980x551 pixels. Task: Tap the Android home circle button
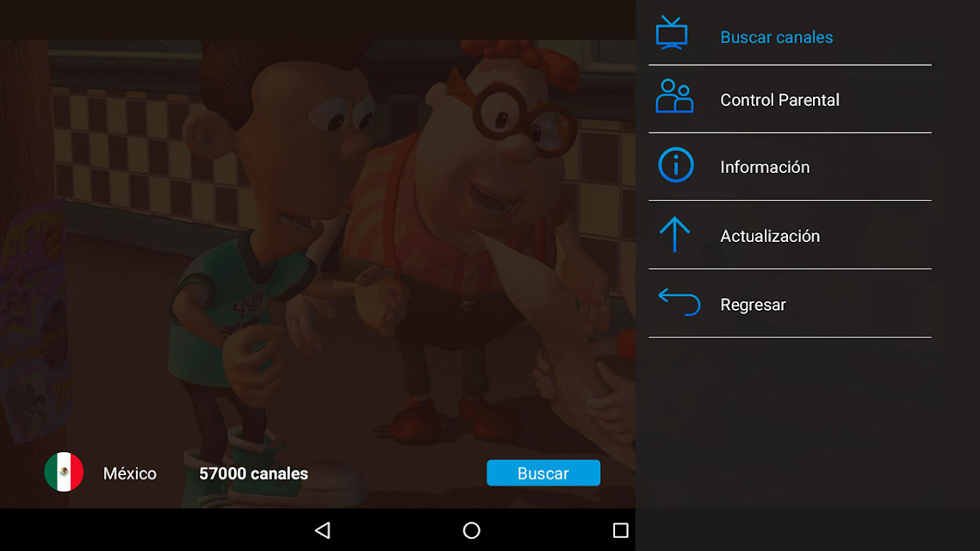[471, 530]
